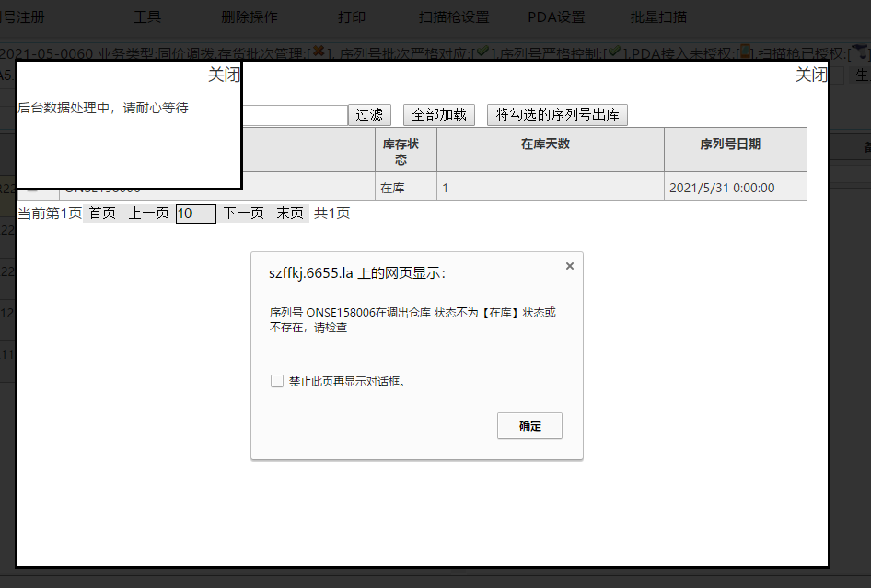The width and height of the screenshot is (871, 588).
Task: Click the 扫描枪已授权 scanner icon
Action: (x=860, y=52)
